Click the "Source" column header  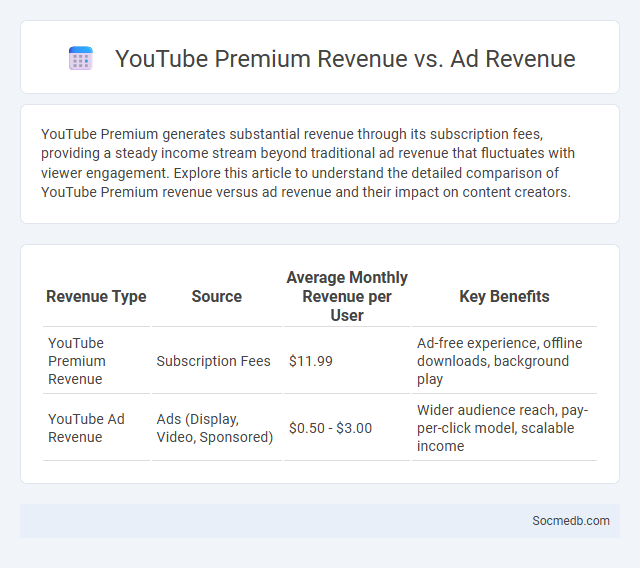pyautogui.click(x=217, y=296)
